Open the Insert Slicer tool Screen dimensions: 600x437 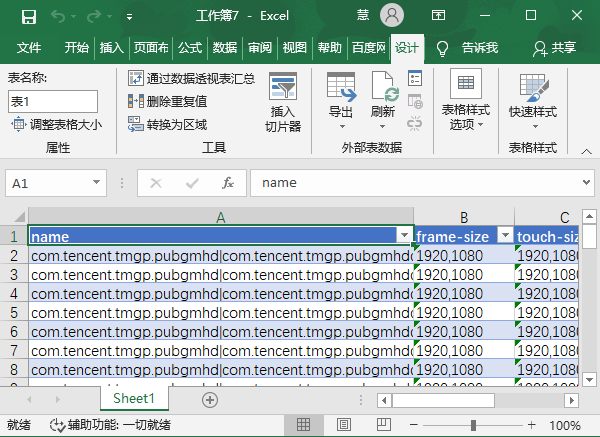pyautogui.click(x=283, y=104)
